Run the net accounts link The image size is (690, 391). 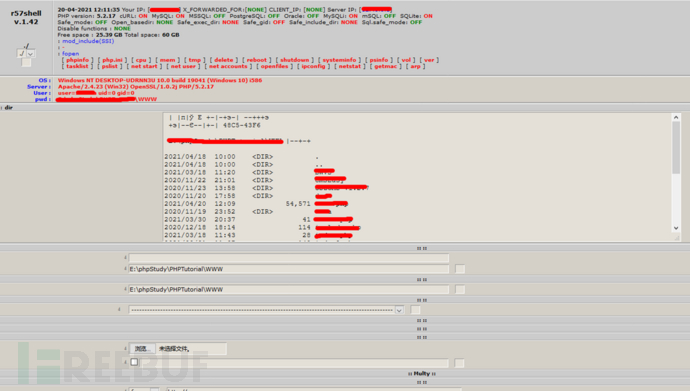pyautogui.click(x=228, y=66)
